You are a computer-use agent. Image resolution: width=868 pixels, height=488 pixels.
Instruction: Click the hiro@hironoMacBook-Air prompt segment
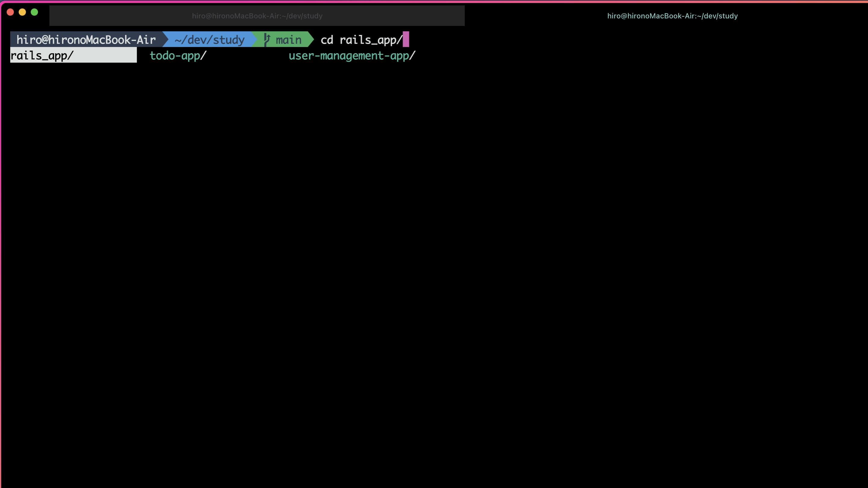86,40
